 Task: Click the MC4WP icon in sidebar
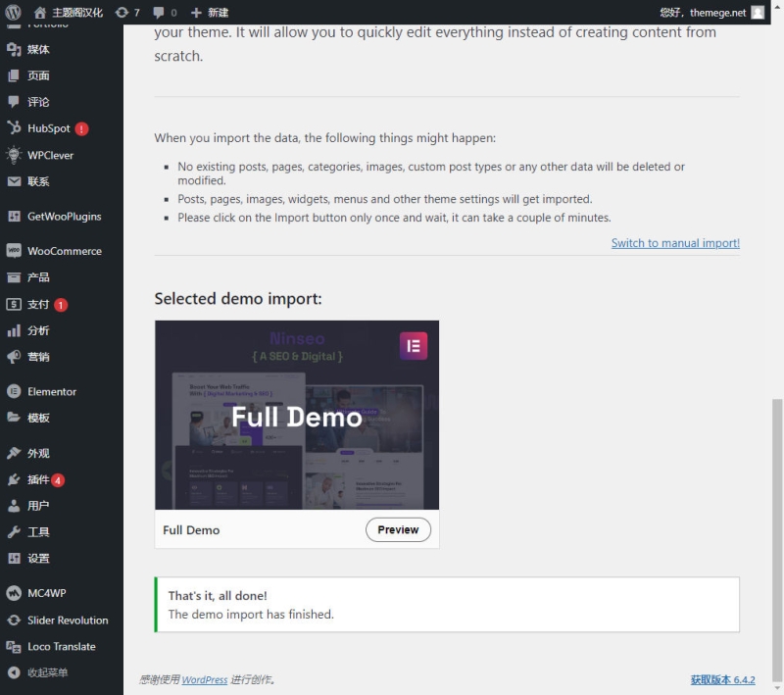[14, 593]
